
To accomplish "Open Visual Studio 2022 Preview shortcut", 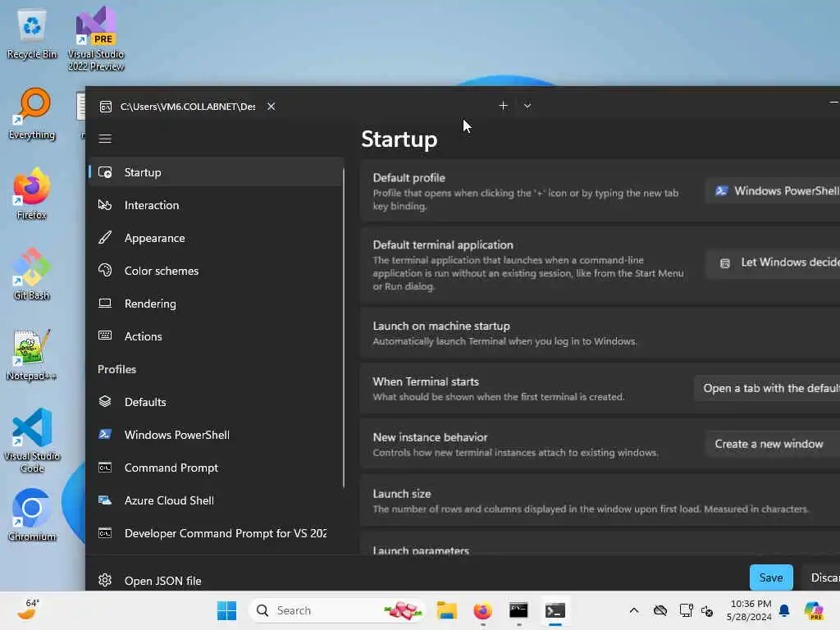I will [96, 39].
